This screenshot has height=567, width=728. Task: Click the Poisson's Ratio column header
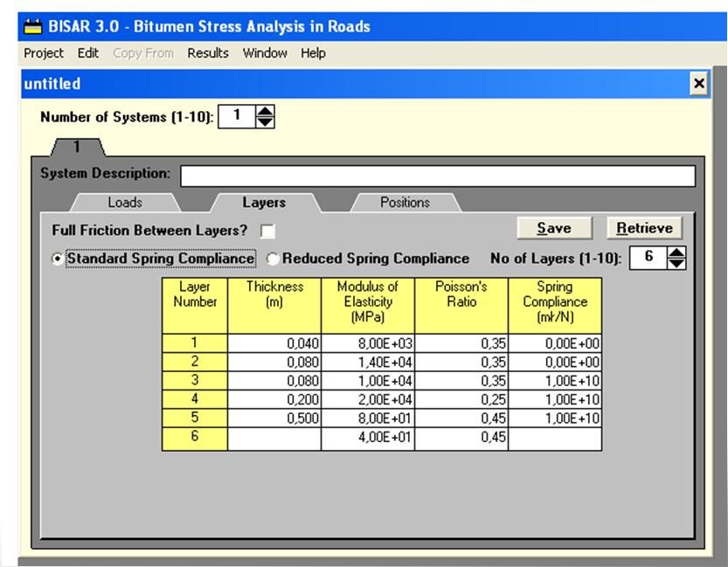click(x=461, y=306)
